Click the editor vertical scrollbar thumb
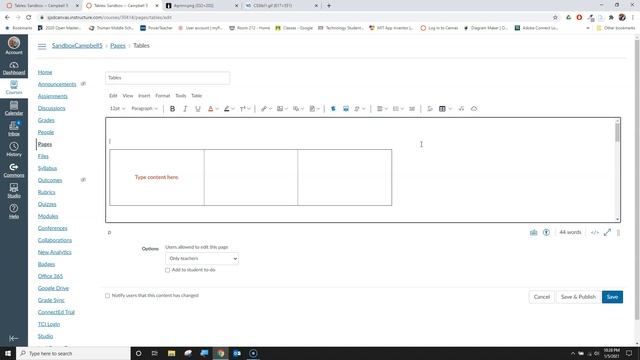This screenshot has height=360, width=640. (x=617, y=132)
